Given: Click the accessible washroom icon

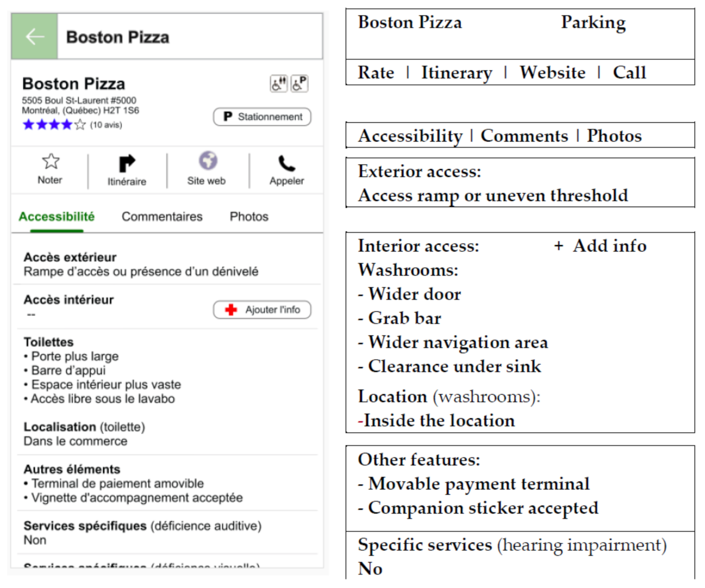Looking at the screenshot, I should [278, 83].
